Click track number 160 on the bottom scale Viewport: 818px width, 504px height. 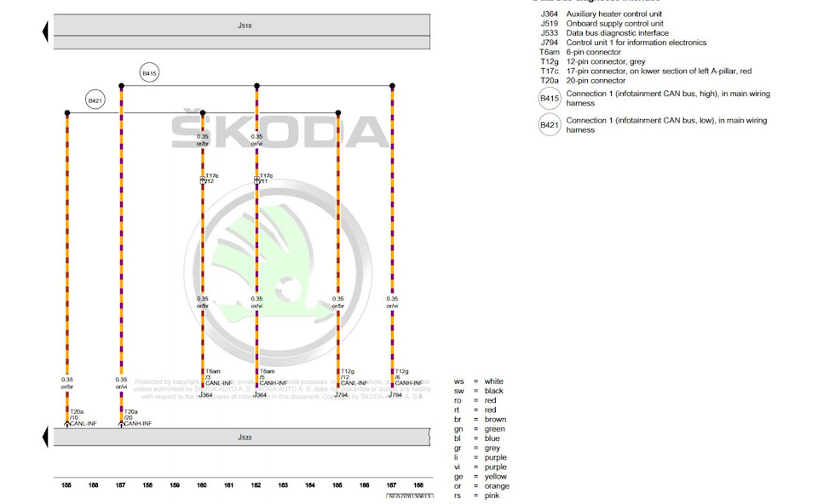(202, 485)
